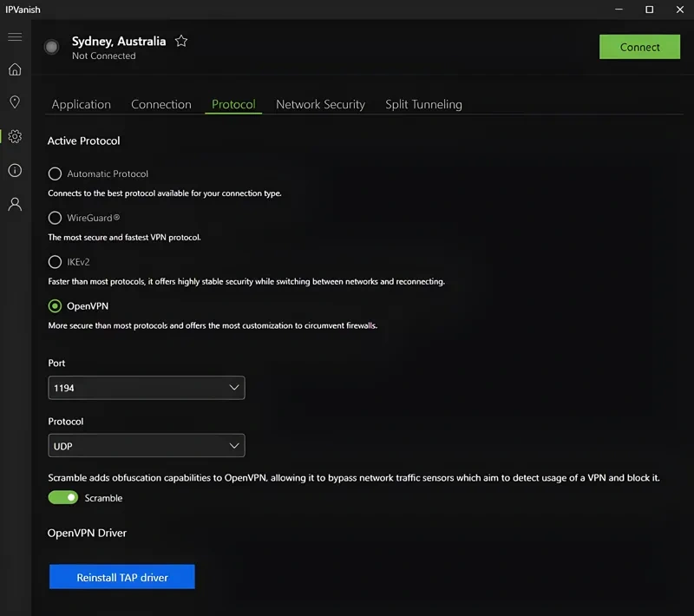The width and height of the screenshot is (694, 616).
Task: Open the Protocol dropdown showing UDP
Action: [x=146, y=445]
